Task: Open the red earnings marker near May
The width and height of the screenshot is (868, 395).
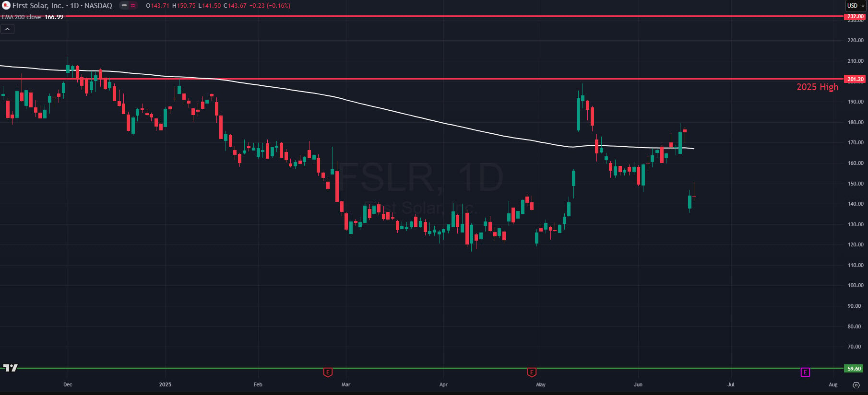Action: coord(532,372)
